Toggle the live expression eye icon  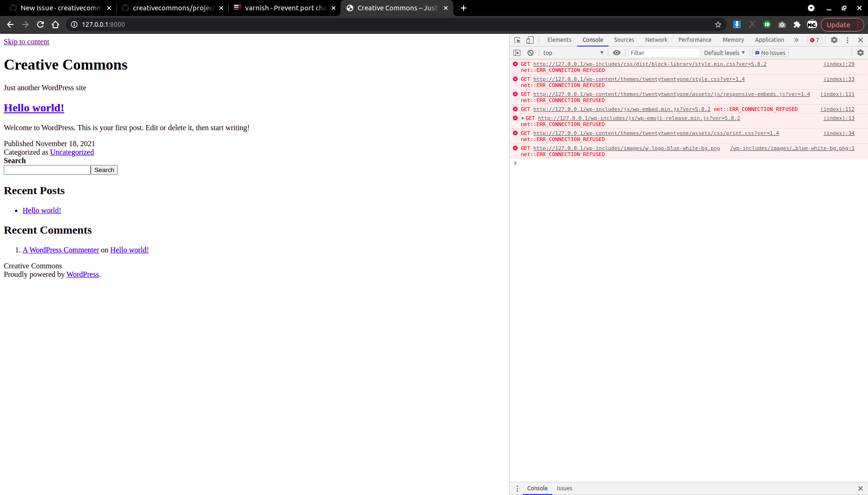(x=617, y=53)
